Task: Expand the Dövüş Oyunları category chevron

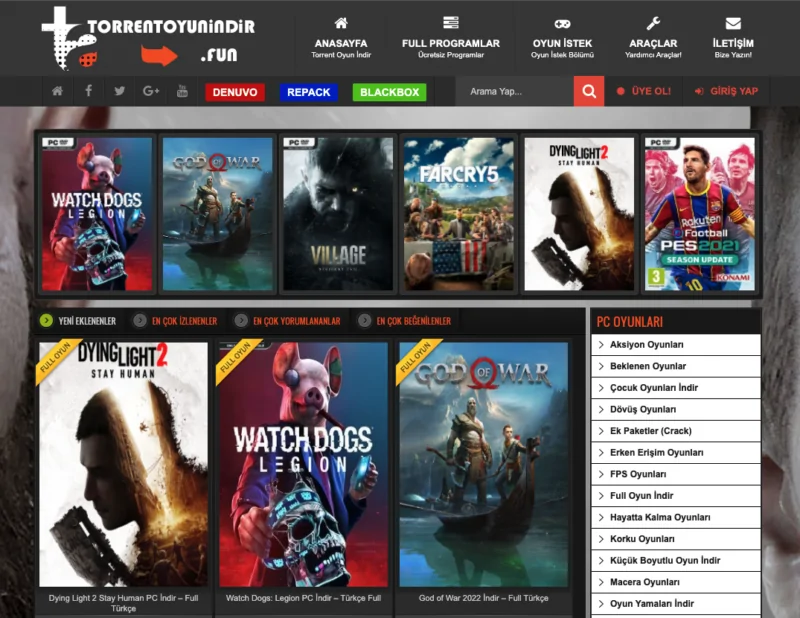Action: (x=601, y=409)
